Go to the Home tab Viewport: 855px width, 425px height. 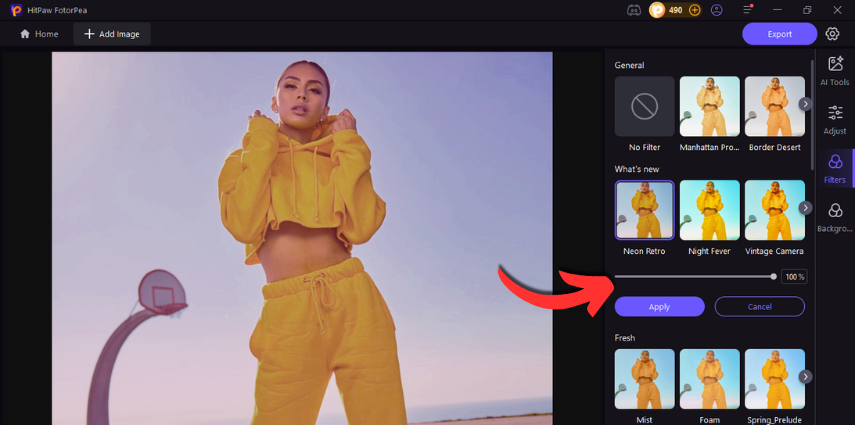point(39,34)
